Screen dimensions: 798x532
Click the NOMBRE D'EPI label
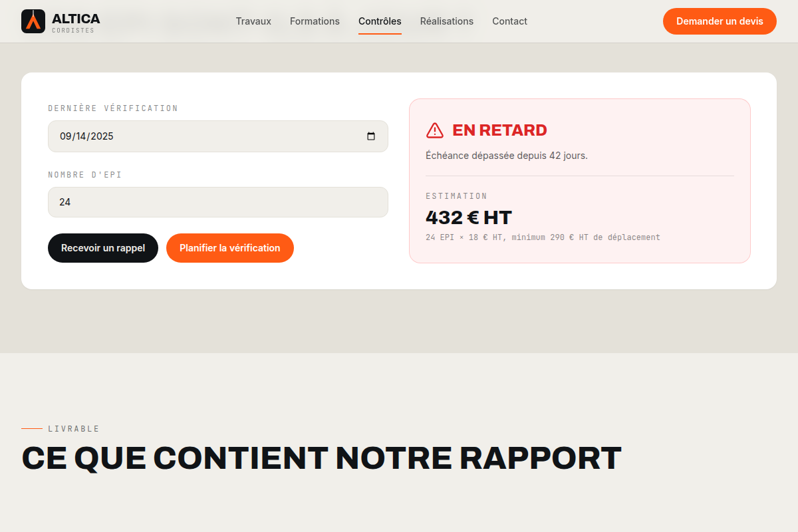(85, 175)
